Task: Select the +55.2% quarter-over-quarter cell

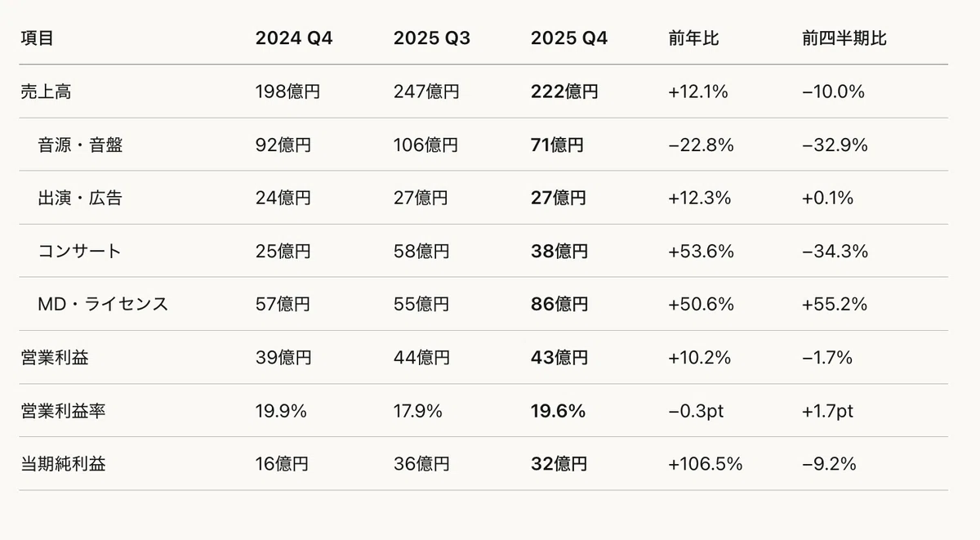Action: click(x=835, y=304)
